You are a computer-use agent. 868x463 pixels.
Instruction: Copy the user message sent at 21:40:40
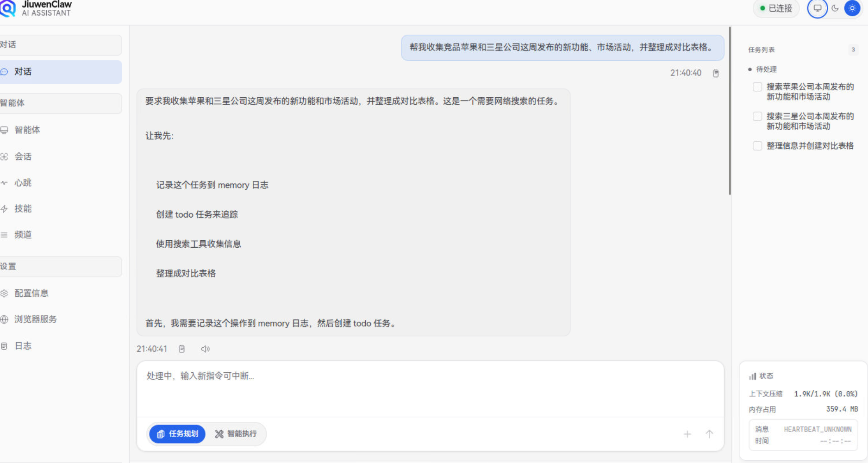716,73
